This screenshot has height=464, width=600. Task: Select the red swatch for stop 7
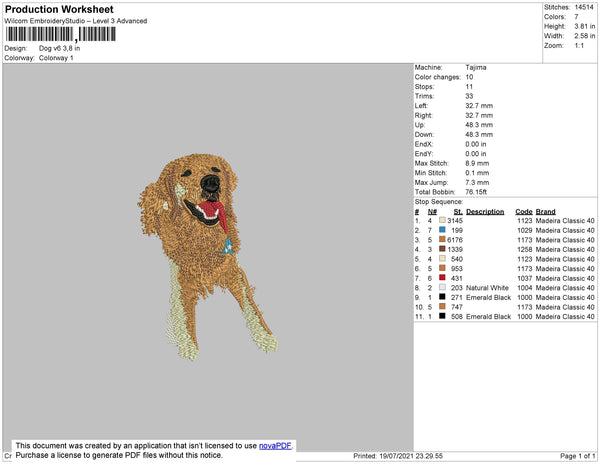click(x=442, y=278)
